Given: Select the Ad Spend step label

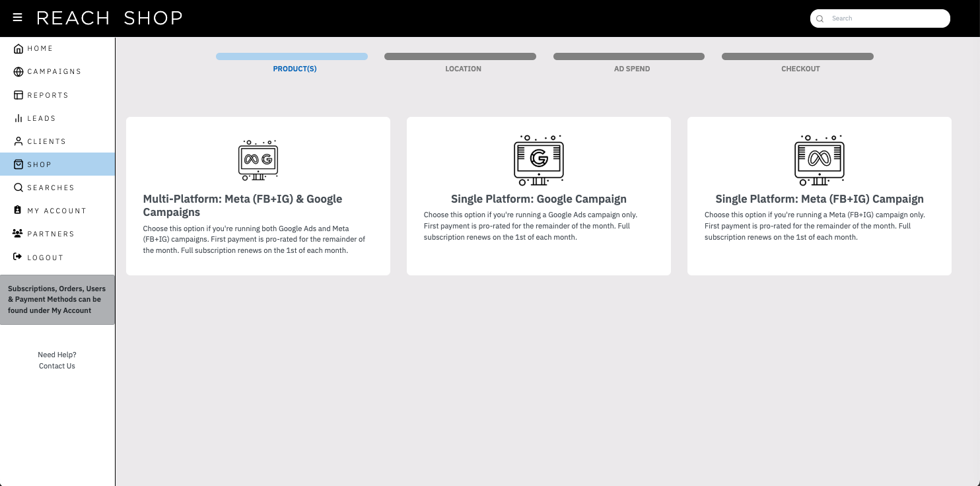Looking at the screenshot, I should coord(632,69).
